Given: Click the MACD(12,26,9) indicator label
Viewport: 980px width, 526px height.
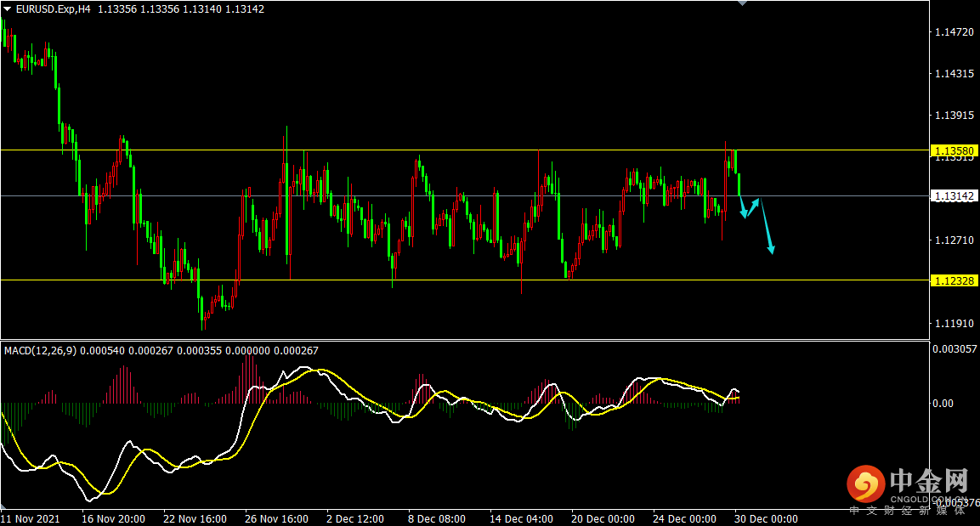Looking at the screenshot, I should (41, 350).
